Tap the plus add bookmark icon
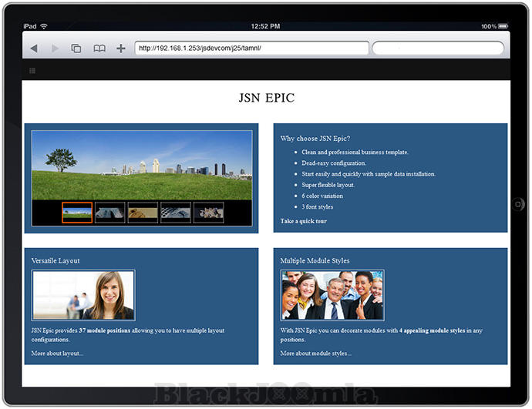Viewport: 532px width, 409px height. coord(120,49)
